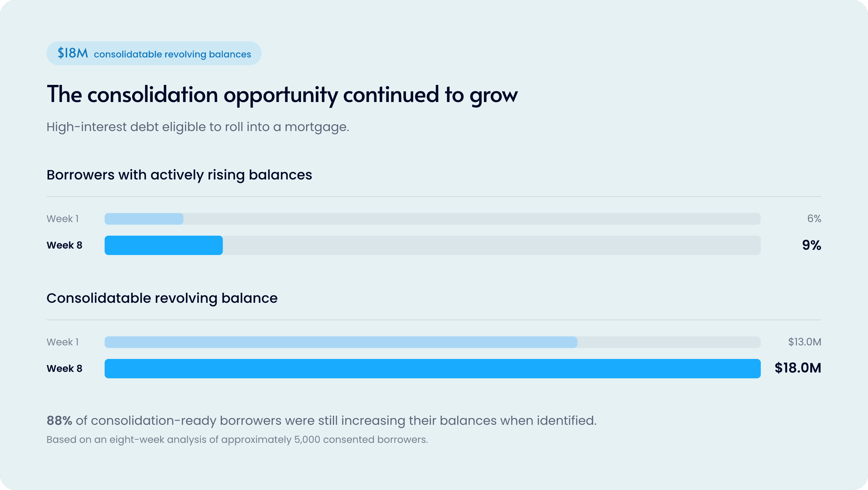Screen dimensions: 868x490
Task: Click the bold 88% statistic in the footer
Action: click(x=59, y=421)
